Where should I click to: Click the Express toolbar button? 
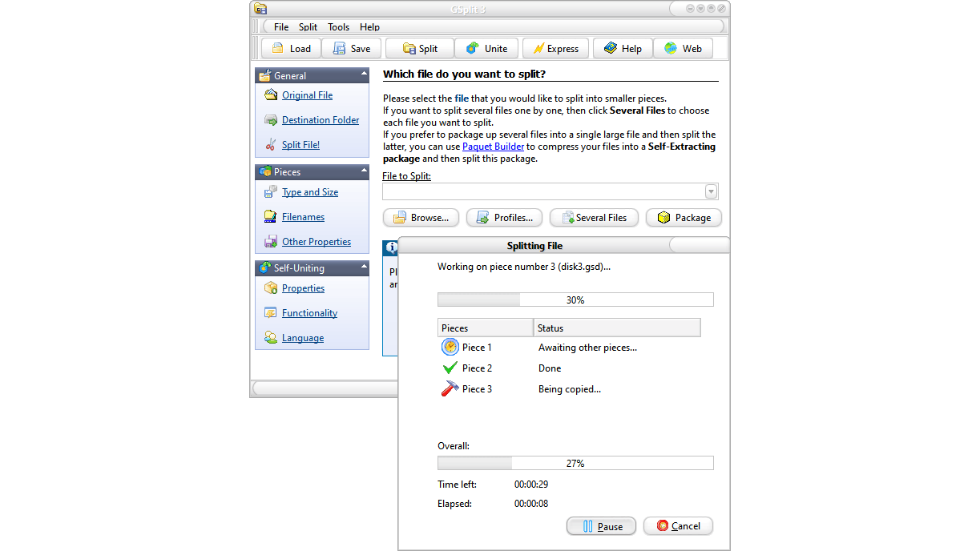[555, 48]
